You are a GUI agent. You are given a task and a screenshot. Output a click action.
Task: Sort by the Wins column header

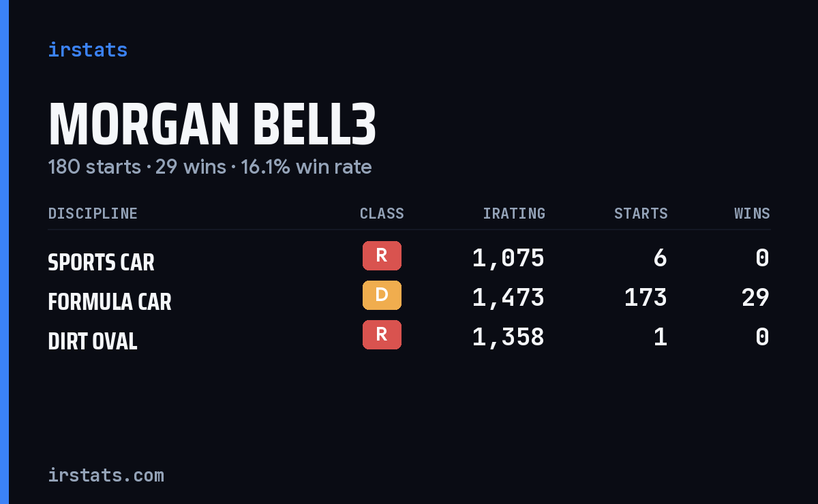752,214
